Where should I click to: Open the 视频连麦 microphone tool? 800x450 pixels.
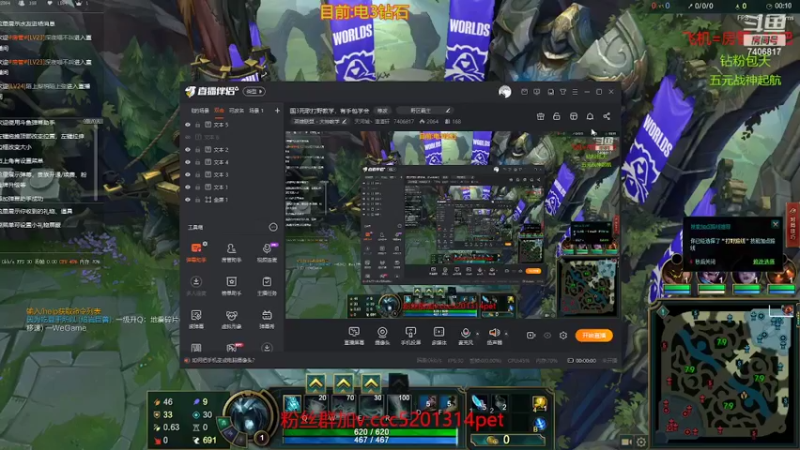[266, 252]
